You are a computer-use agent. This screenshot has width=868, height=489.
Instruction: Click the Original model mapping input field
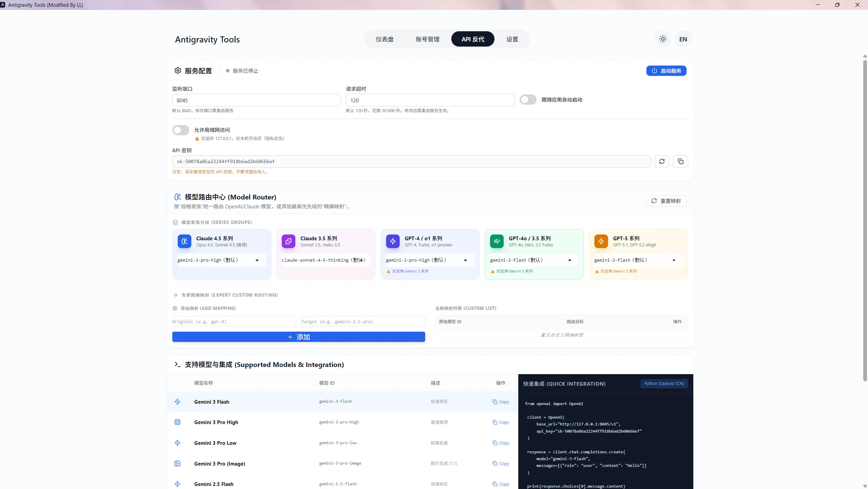click(234, 321)
